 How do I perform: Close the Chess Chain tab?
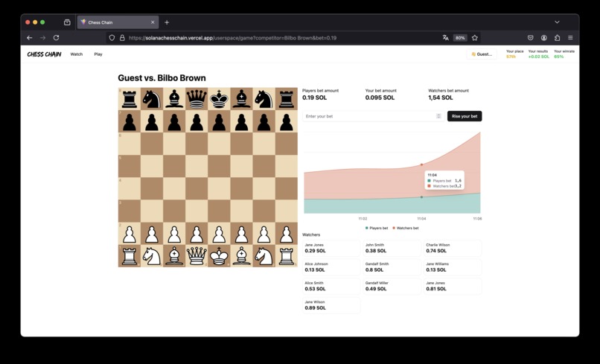[153, 22]
